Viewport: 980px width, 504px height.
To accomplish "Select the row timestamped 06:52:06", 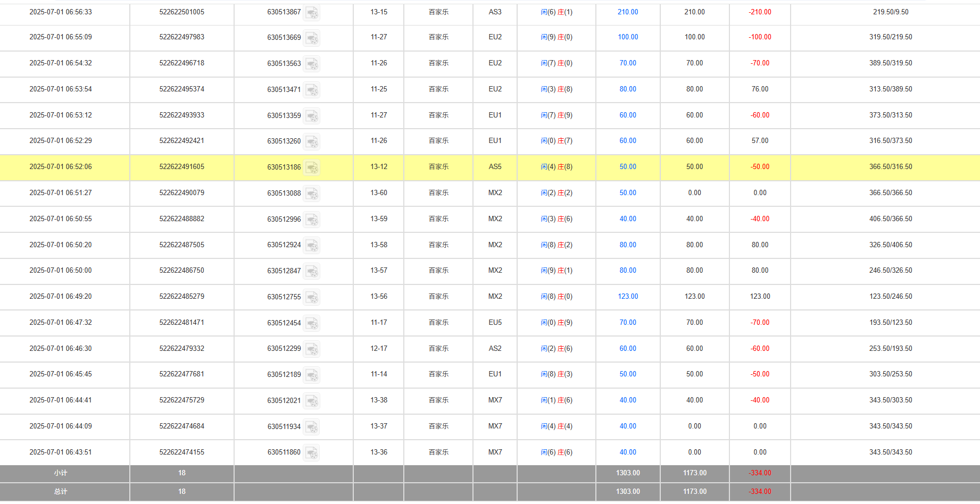I will click(61, 167).
